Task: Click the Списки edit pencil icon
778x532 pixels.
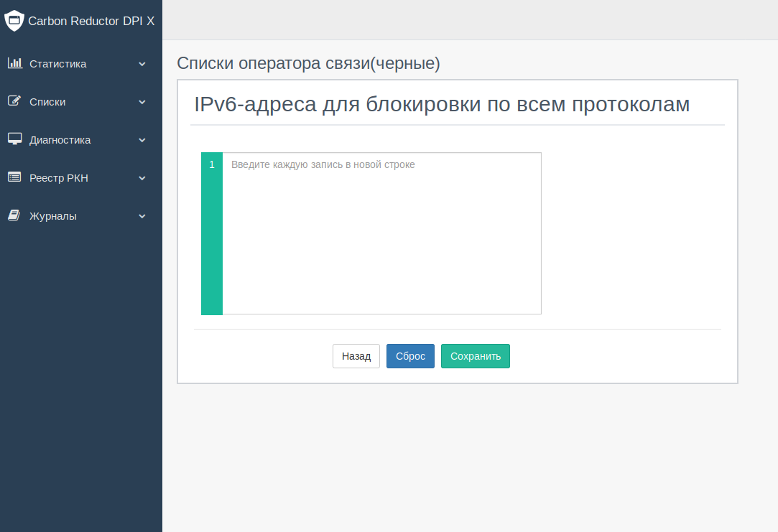Action: coord(14,101)
